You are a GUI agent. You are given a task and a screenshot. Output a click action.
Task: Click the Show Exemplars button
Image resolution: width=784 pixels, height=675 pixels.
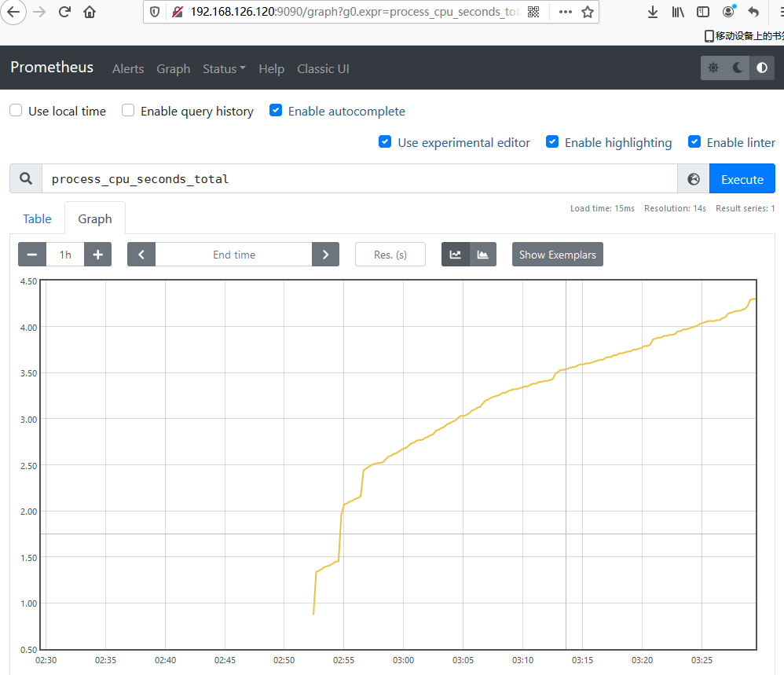click(x=557, y=254)
